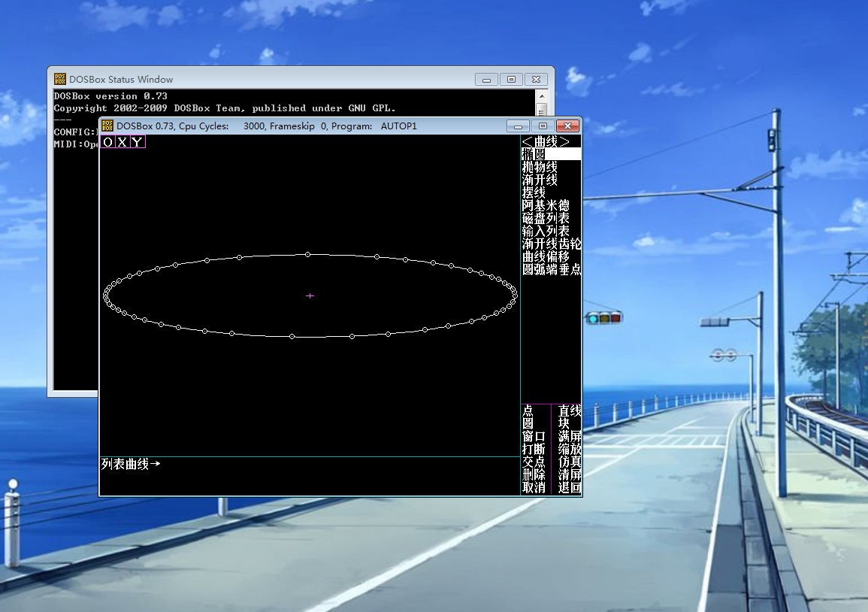
Task: Select 渐开线齿轮 involute gear option
Action: coord(552,244)
